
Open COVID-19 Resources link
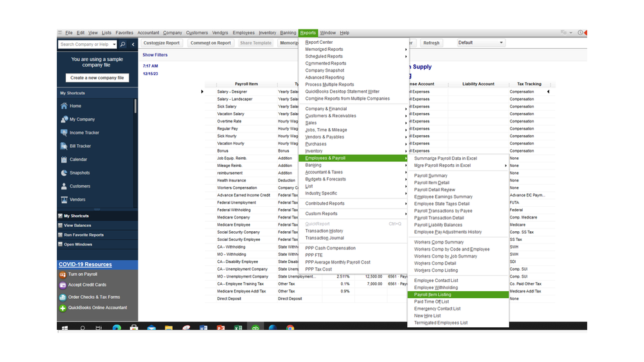pos(85,265)
